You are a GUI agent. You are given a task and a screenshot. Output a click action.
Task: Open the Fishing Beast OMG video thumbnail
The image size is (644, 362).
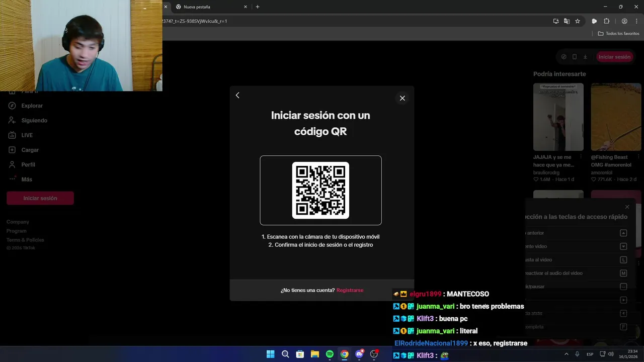pyautogui.click(x=616, y=117)
